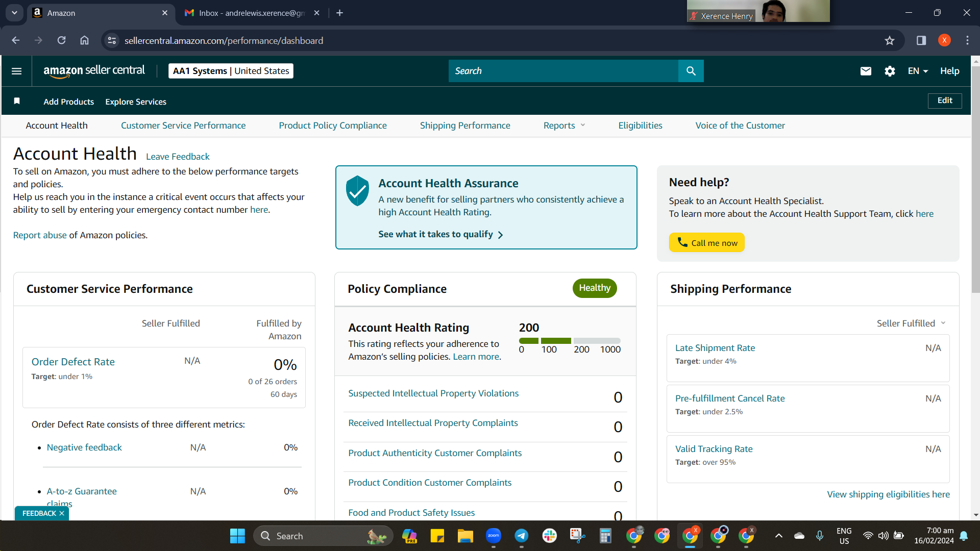Open the Chrome profile avatar
The image size is (980, 551).
944,40
